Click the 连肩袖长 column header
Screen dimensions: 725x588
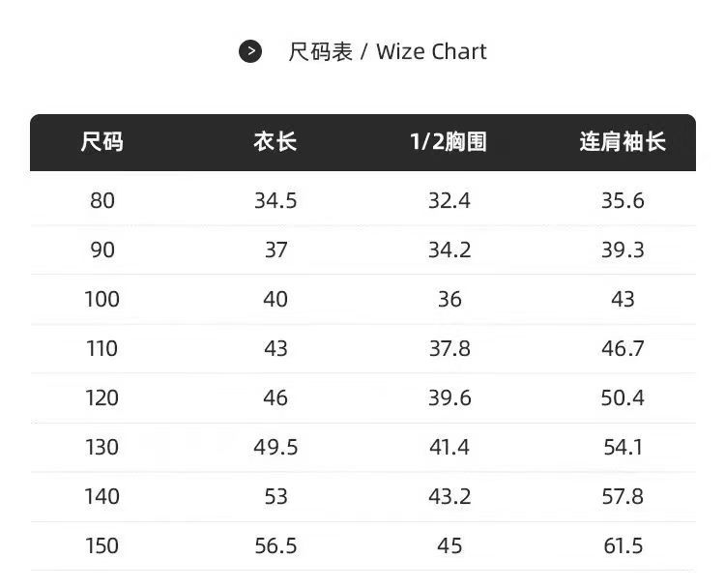(x=623, y=142)
